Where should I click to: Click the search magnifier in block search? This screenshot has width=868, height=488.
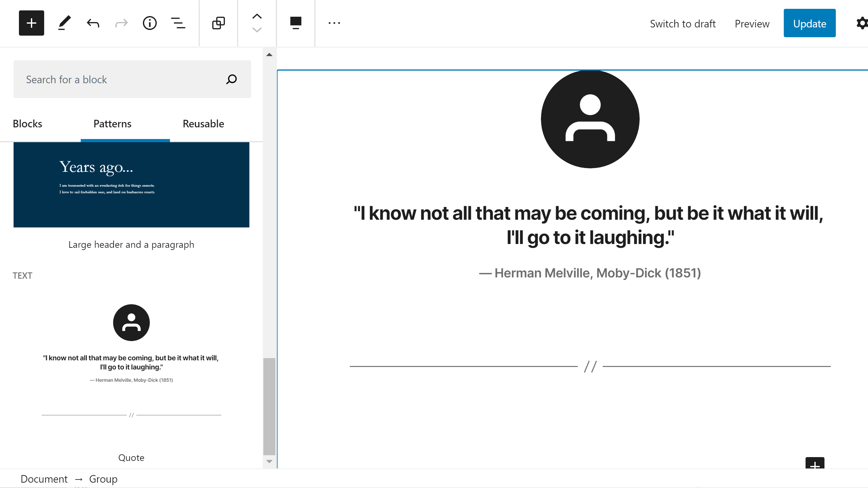231,79
